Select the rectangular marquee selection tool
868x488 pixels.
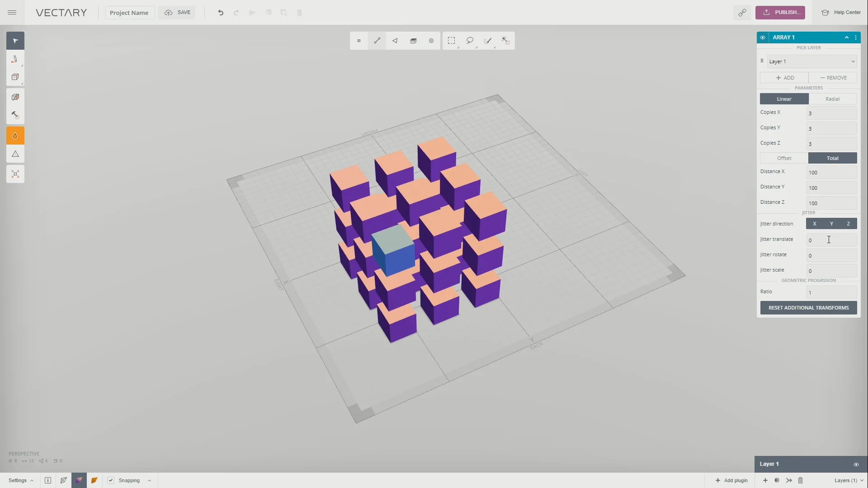(452, 40)
